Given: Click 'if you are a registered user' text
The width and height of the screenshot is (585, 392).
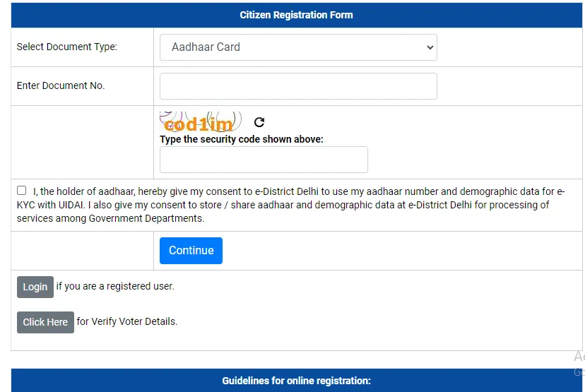Looking at the screenshot, I should [115, 287].
